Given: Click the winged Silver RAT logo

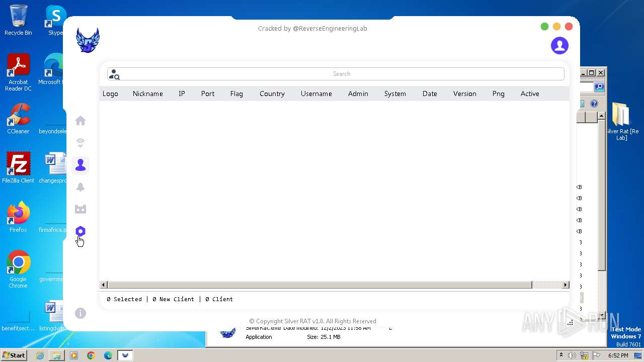Looking at the screenshot, I should pos(88,40).
